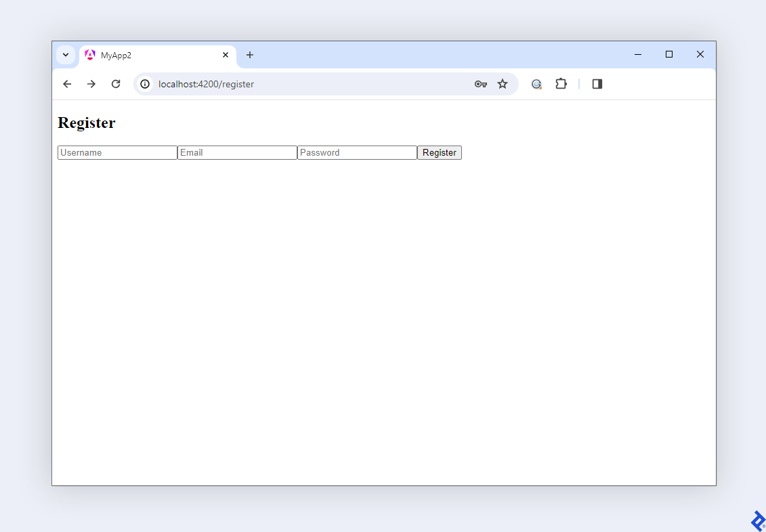
Task: Click the profile avatar icon in the toolbar
Action: point(536,84)
